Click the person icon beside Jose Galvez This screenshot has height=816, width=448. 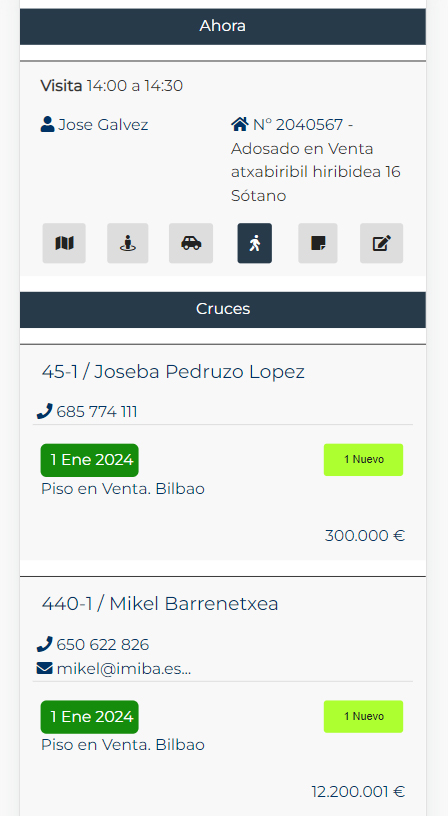(47, 124)
